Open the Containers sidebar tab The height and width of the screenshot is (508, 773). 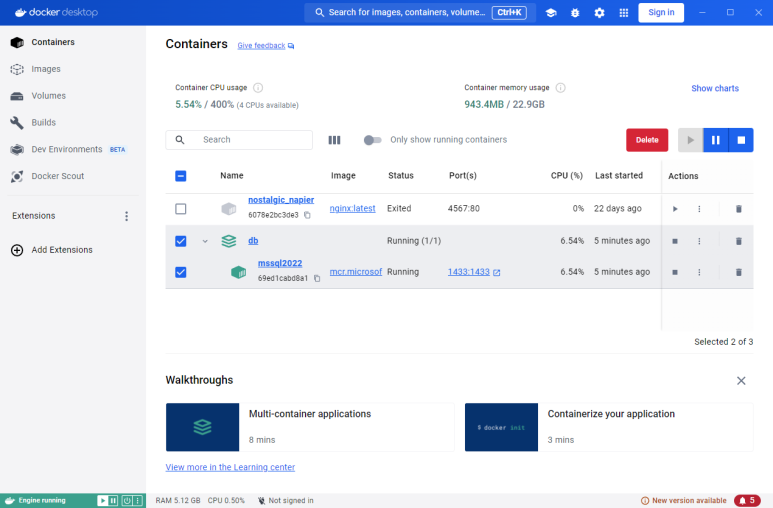(x=73, y=42)
